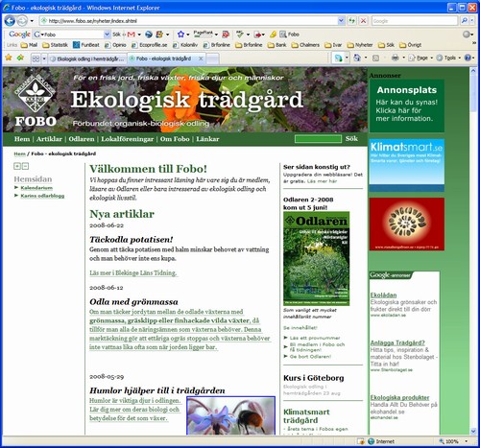Click the Refresh page icon
The width and height of the screenshot is (480, 448).
coord(352,21)
